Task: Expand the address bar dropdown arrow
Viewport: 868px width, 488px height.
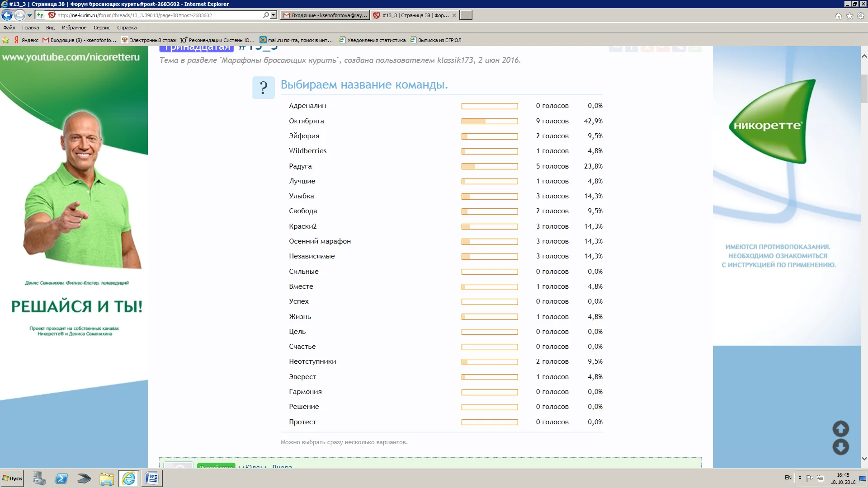Action: click(x=273, y=15)
